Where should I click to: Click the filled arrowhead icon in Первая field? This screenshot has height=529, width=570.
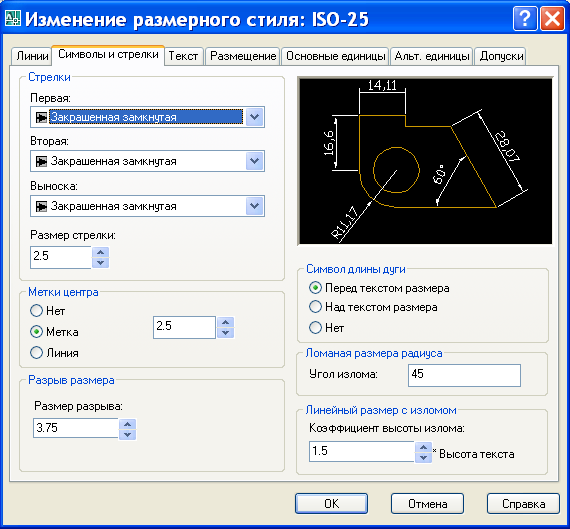click(41, 117)
